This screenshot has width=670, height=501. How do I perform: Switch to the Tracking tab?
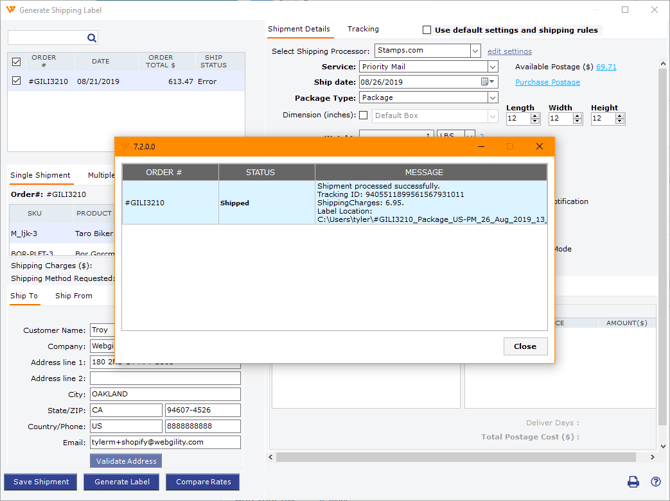click(363, 29)
